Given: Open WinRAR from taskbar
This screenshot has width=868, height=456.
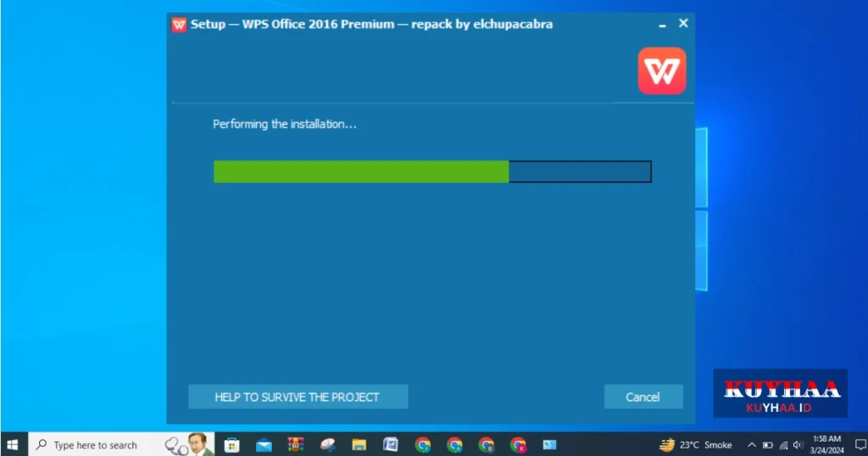Looking at the screenshot, I should coord(296,444).
